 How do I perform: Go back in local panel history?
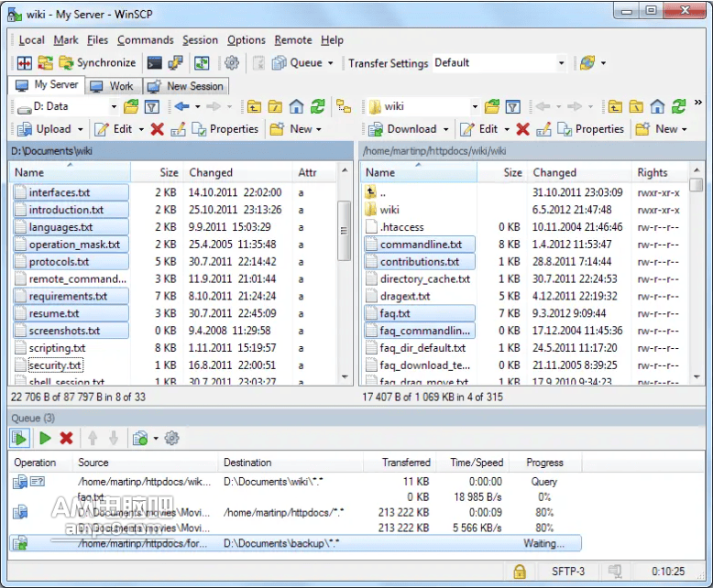(181, 106)
